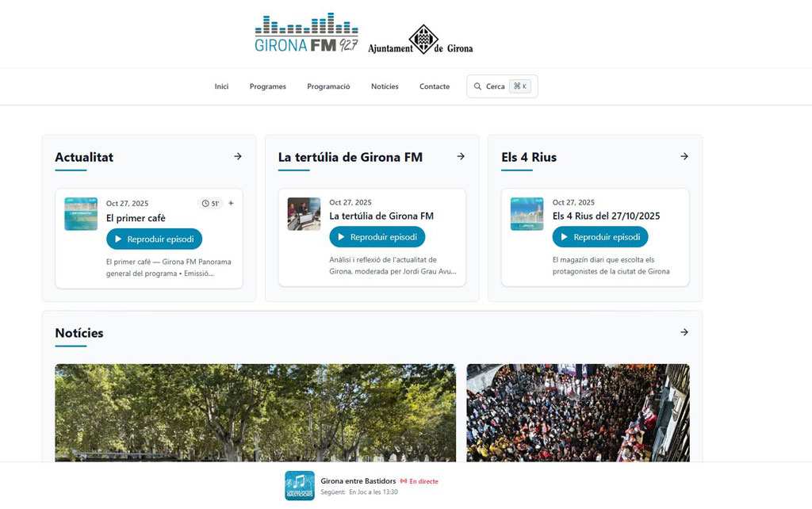Navigate to Notícies in the nav bar

385,86
